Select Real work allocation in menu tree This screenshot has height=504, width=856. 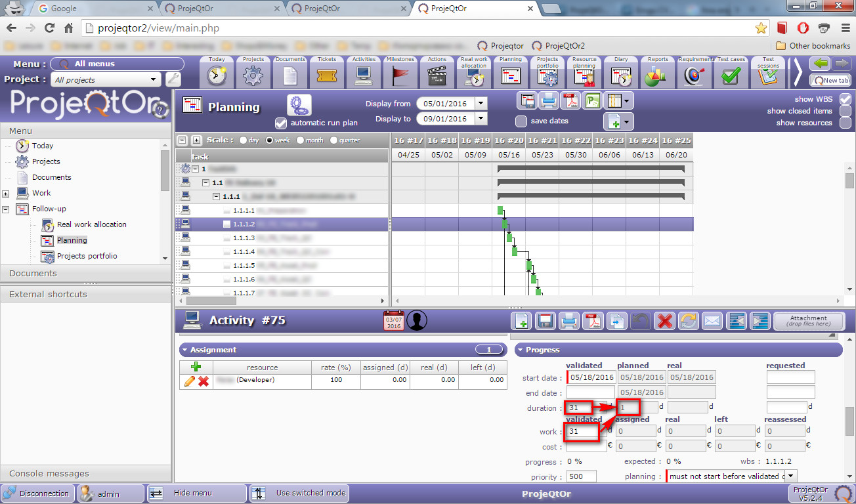point(91,224)
